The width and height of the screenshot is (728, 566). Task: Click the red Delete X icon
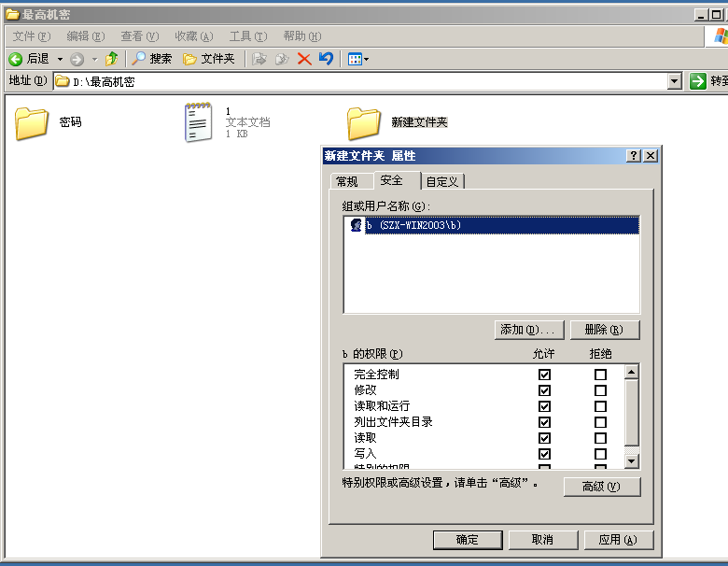pos(304,59)
